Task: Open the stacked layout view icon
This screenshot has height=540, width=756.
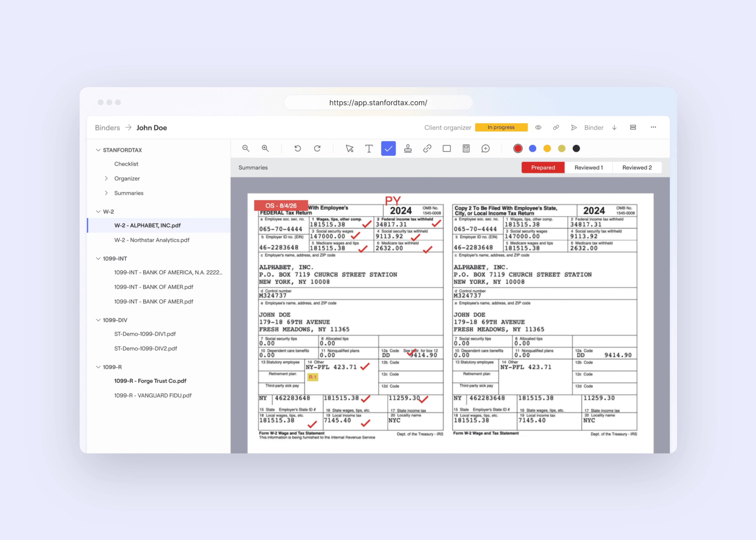Action: (x=633, y=127)
